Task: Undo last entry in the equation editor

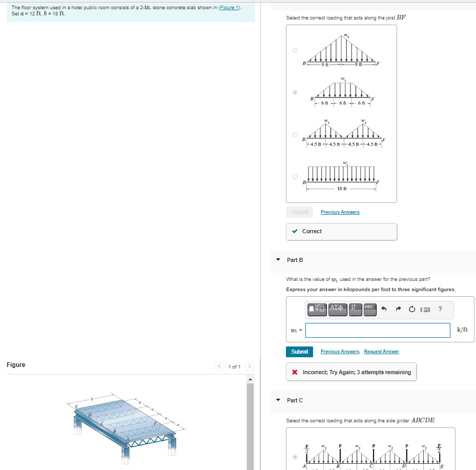Action: tap(384, 309)
